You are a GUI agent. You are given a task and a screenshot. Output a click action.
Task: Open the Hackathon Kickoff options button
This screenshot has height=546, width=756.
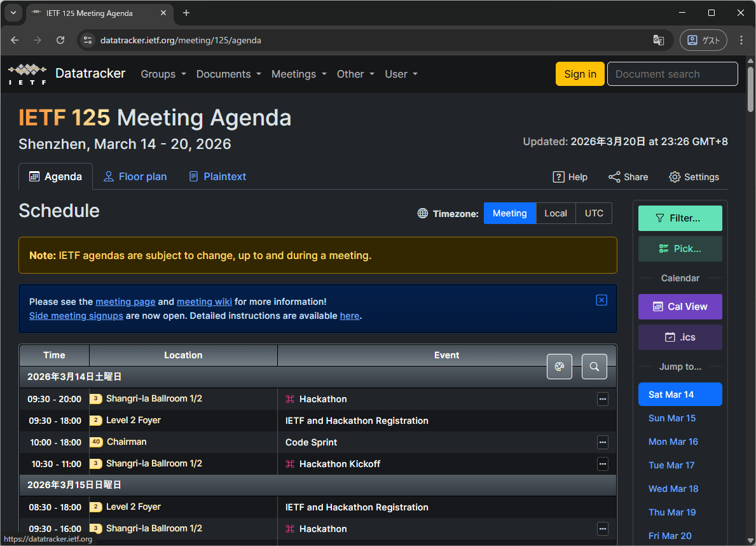click(603, 464)
